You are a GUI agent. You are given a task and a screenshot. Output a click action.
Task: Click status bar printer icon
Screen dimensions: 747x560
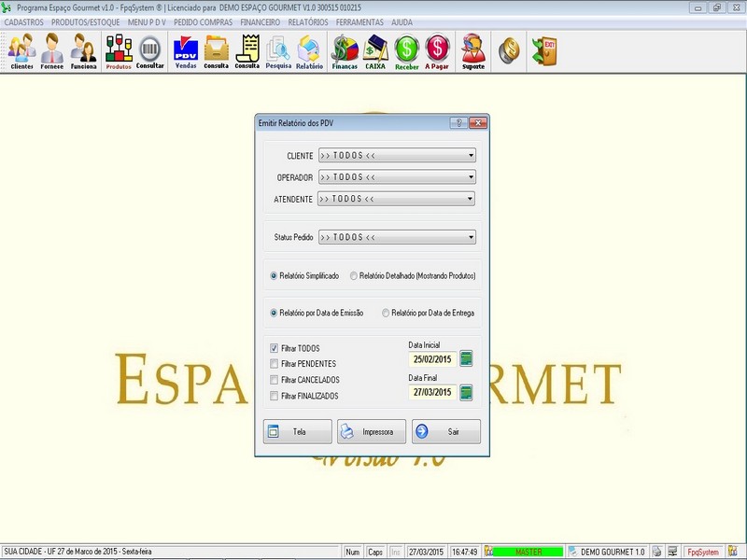(x=656, y=552)
